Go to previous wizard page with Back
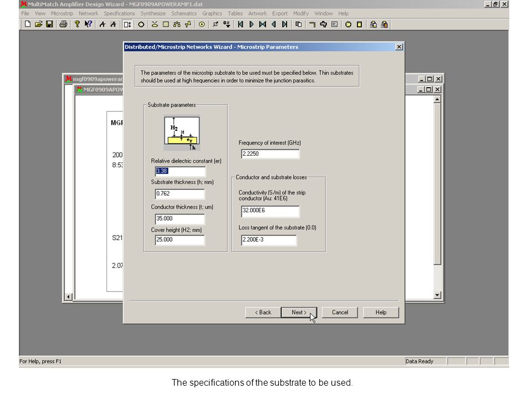Viewport: 532px width, 399px height. point(263,313)
